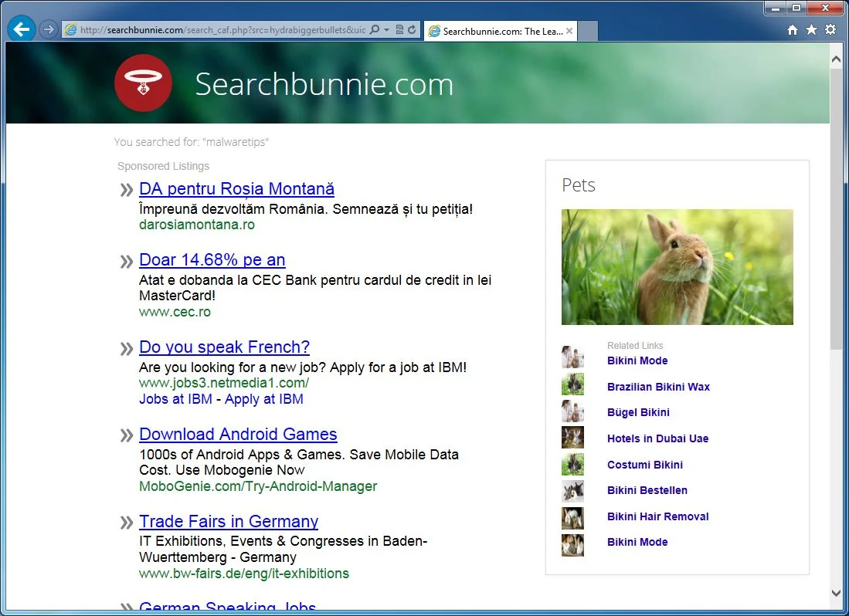Open the Doar 14.68% pe an listing
Screen dimensions: 849x616
tap(212, 259)
